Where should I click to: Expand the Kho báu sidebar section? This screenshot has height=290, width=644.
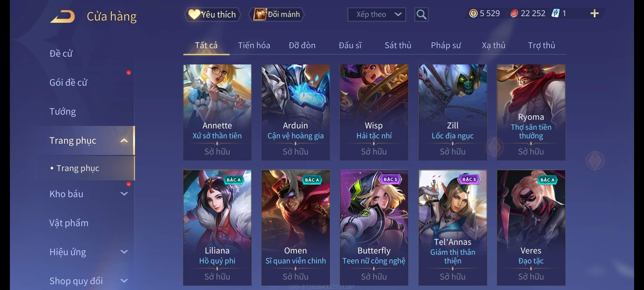[124, 194]
